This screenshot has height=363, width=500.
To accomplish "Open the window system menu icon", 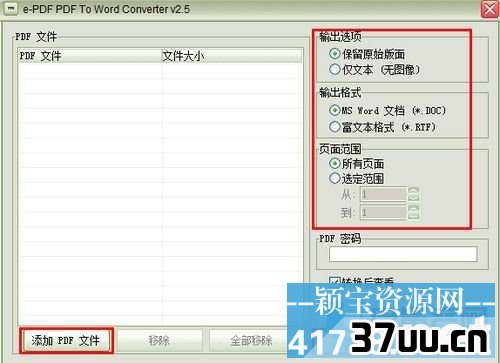I will tap(11, 9).
